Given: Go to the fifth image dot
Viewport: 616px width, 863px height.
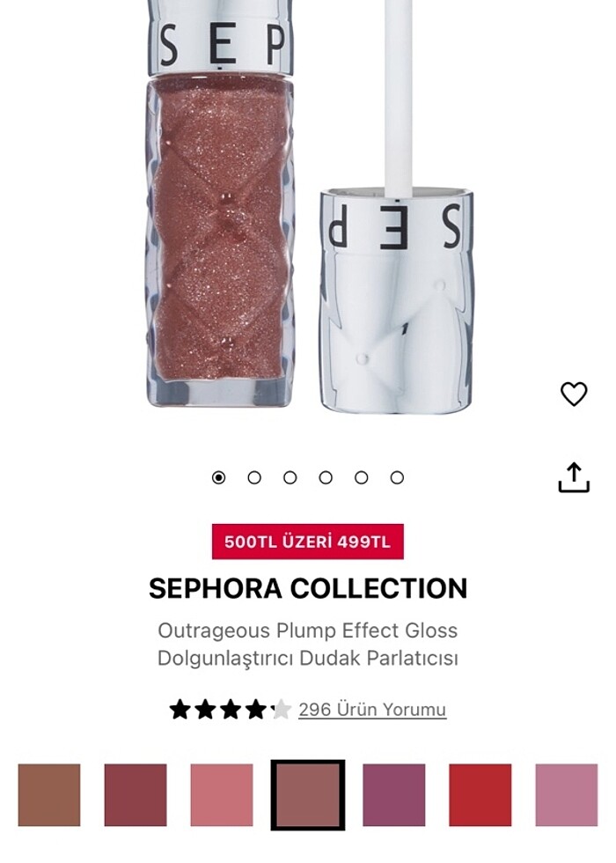Looking at the screenshot, I should point(362,477).
